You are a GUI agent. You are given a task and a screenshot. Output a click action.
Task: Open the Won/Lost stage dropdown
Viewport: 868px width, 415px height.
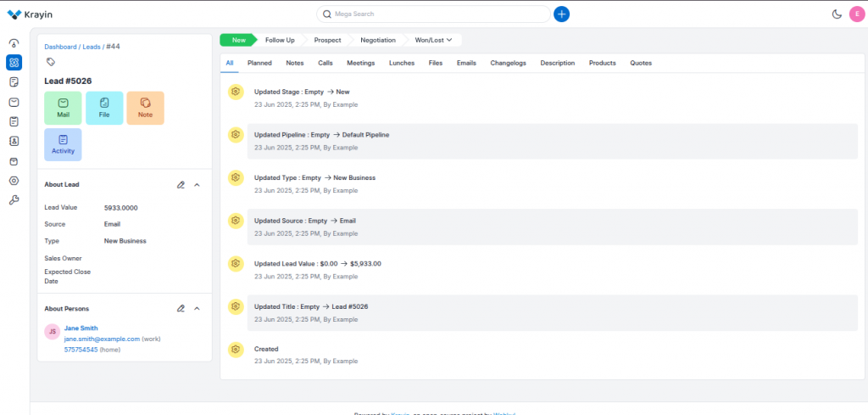point(433,40)
